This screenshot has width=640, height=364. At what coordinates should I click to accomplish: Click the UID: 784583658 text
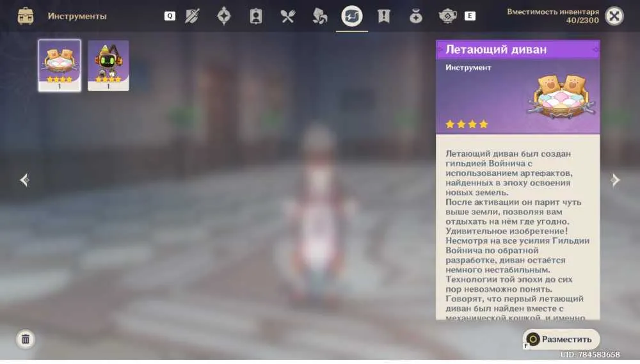click(590, 354)
